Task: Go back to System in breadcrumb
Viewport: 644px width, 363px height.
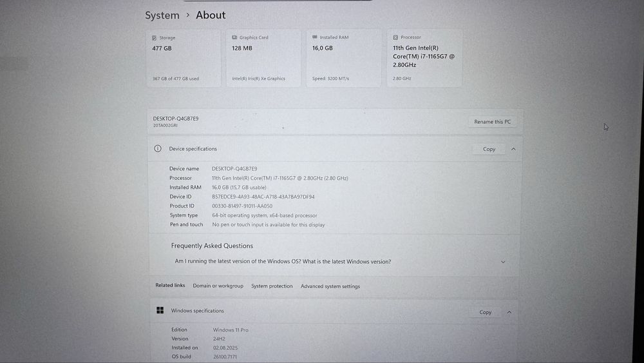Action: (x=162, y=15)
